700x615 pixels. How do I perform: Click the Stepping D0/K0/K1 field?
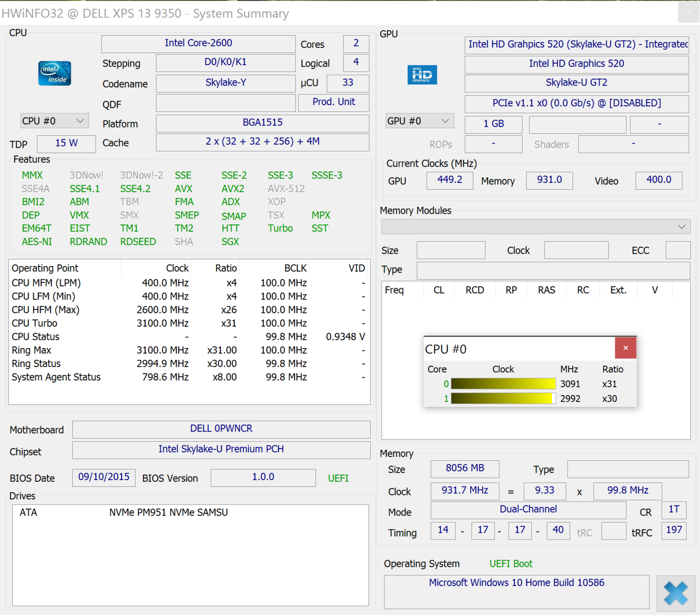pyautogui.click(x=226, y=63)
